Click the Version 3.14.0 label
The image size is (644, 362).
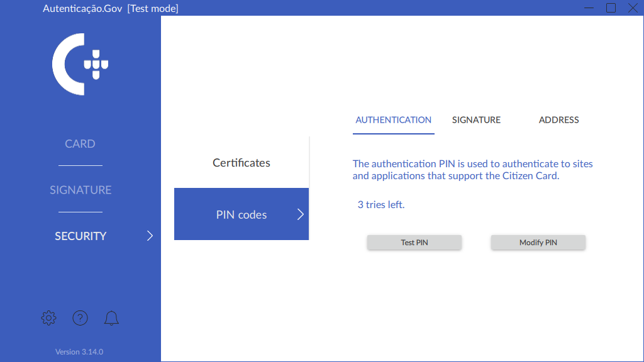coord(79,352)
